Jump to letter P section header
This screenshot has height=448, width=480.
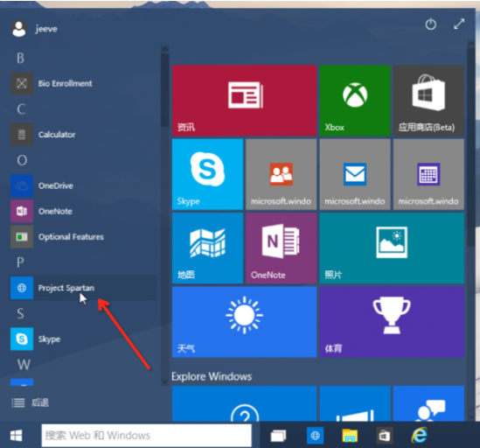[x=20, y=262]
